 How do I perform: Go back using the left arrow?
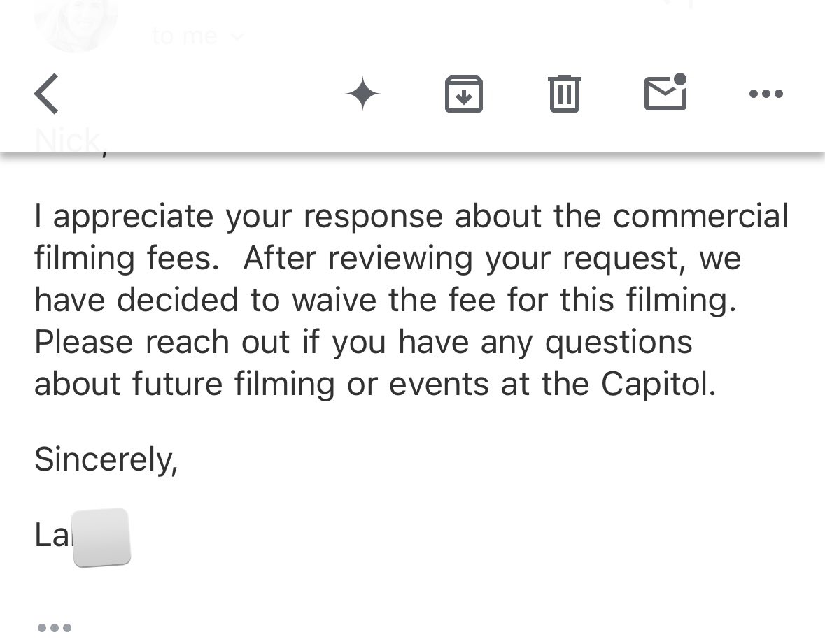coord(46,94)
